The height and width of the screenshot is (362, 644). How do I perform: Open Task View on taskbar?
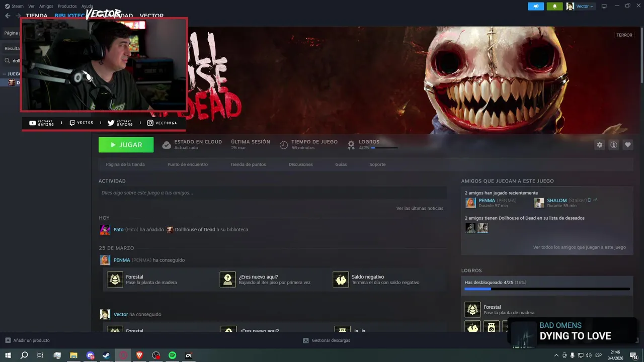40,355
